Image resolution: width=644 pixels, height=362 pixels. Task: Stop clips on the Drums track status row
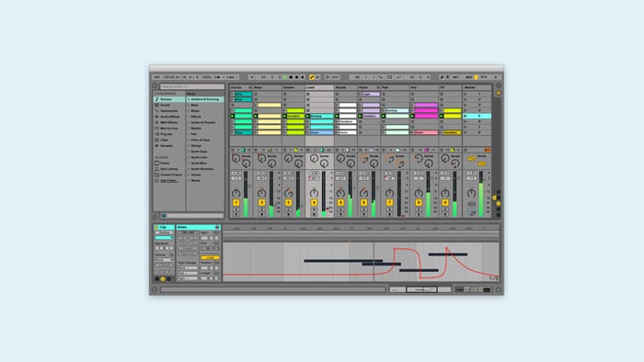(x=233, y=150)
